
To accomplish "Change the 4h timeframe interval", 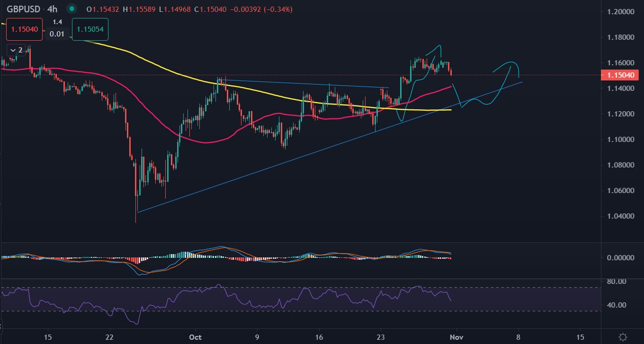I will [52, 9].
